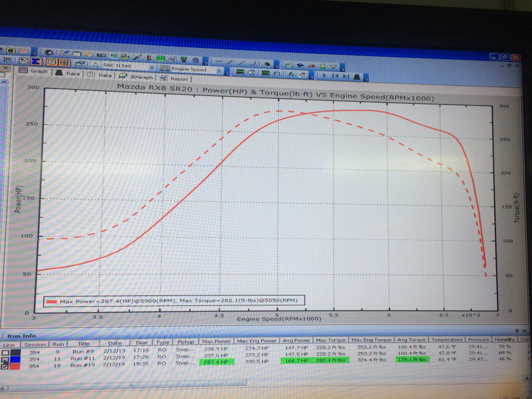Click the fx function icon
The height and width of the screenshot is (399, 532).
[291, 74]
